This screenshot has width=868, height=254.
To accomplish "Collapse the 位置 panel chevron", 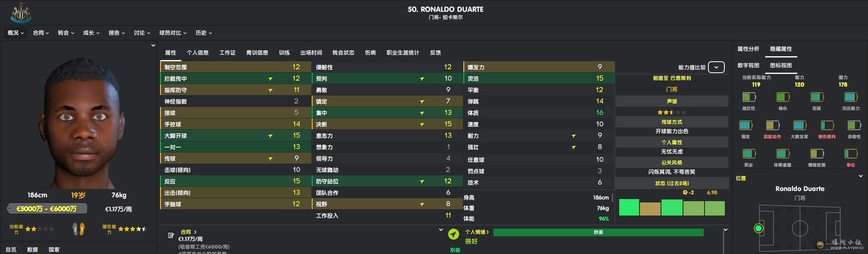I will (861, 176).
